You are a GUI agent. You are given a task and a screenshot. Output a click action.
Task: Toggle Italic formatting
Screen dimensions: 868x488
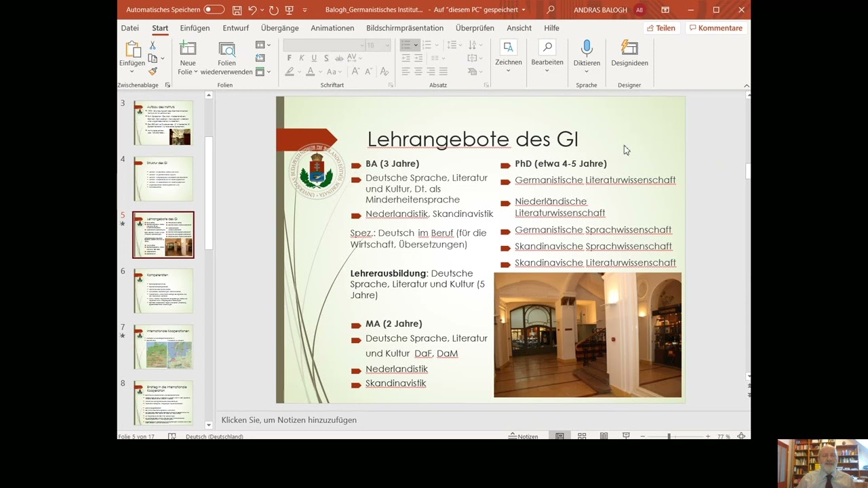(x=302, y=58)
